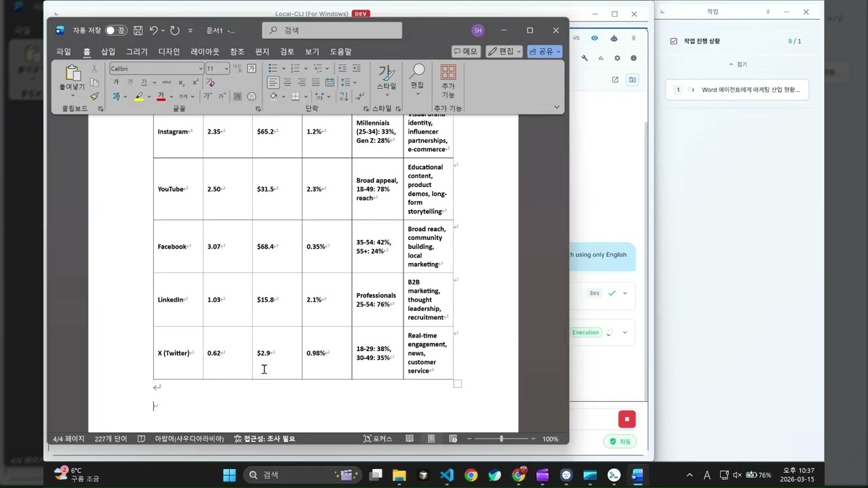The height and width of the screenshot is (488, 868).
Task: Open task item Word 에이전트에게 마케팅
Action: (x=737, y=89)
